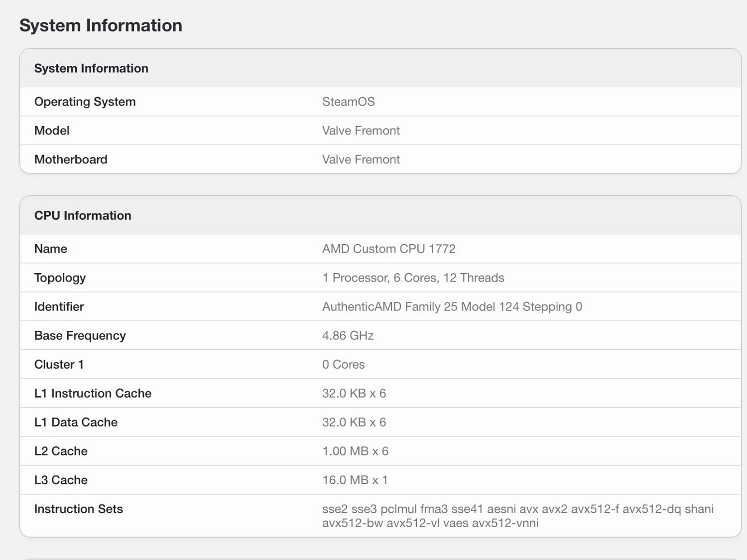Select the Model value Valve Fremont
This screenshot has height=560, width=747.
click(x=361, y=131)
